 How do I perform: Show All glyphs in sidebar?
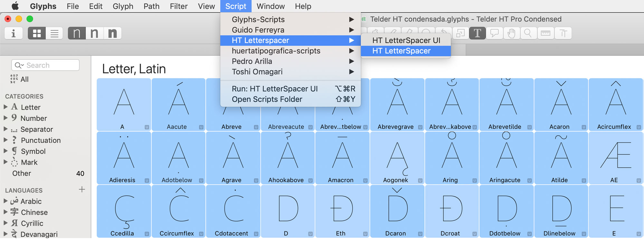click(19, 79)
